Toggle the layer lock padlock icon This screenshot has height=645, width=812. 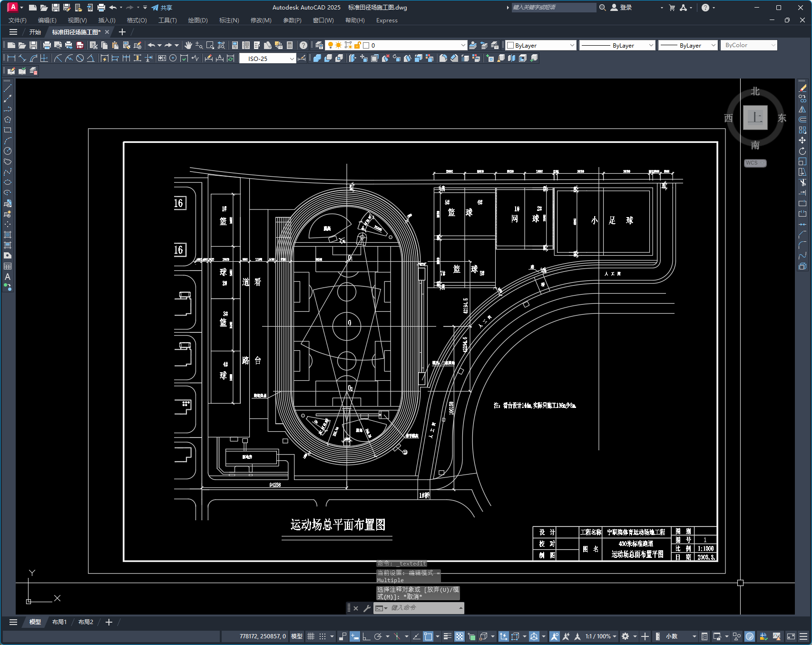click(x=358, y=45)
